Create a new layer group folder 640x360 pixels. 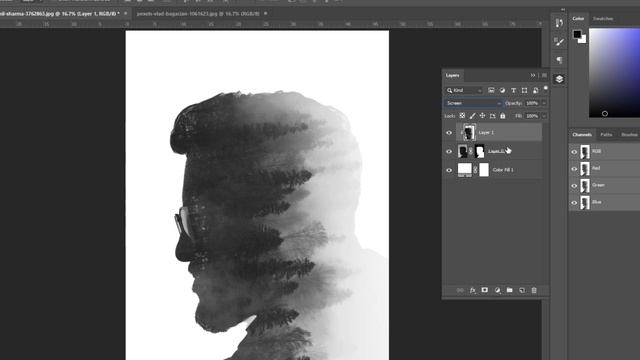pos(509,290)
